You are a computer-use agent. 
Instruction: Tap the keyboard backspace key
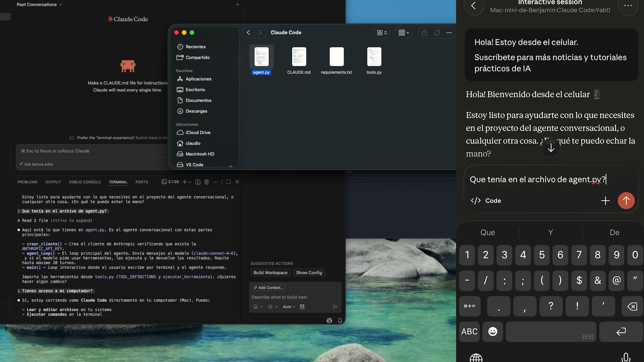pyautogui.click(x=632, y=306)
